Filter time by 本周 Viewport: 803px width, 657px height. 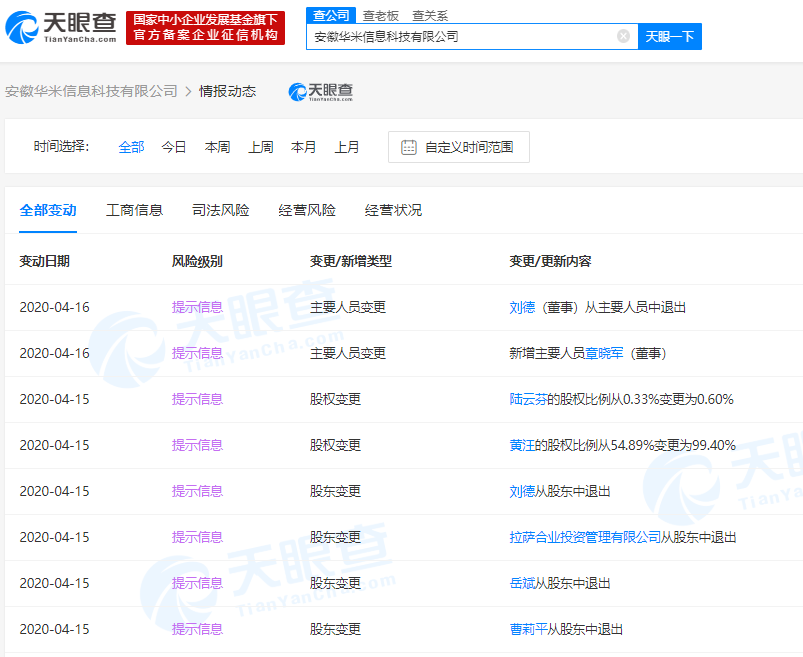click(x=217, y=147)
